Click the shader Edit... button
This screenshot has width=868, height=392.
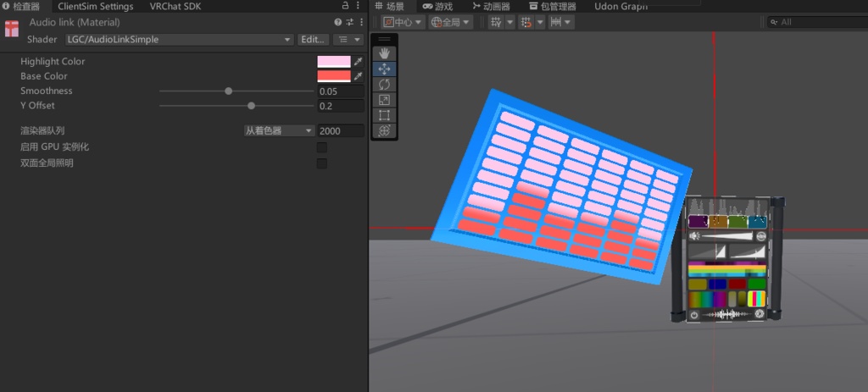point(313,40)
